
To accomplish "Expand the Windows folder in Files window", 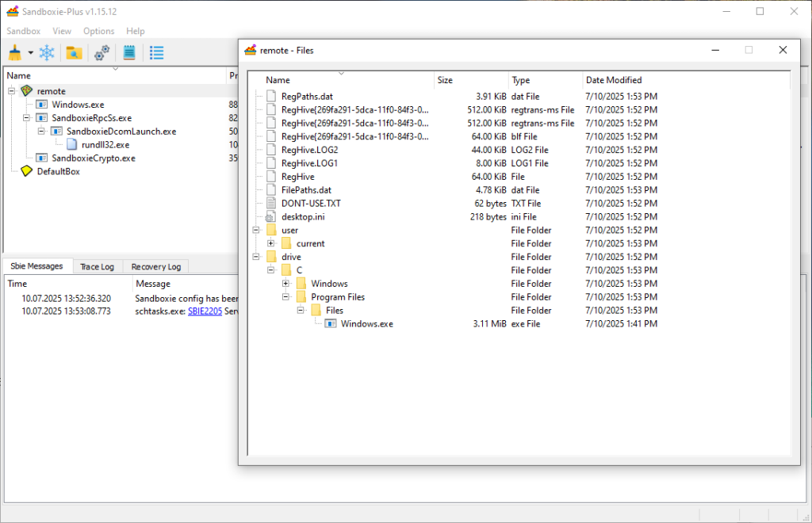I will coord(285,284).
